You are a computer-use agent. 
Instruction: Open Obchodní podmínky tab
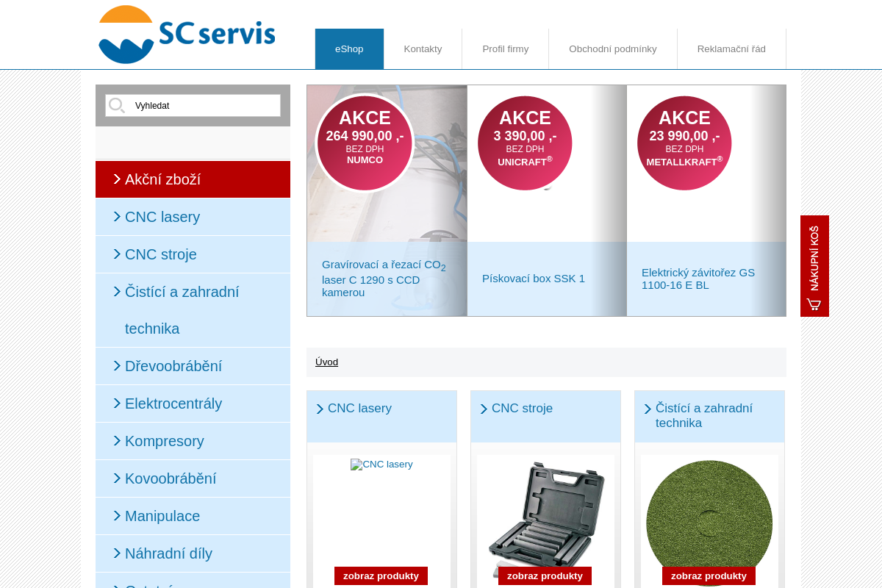(x=613, y=49)
